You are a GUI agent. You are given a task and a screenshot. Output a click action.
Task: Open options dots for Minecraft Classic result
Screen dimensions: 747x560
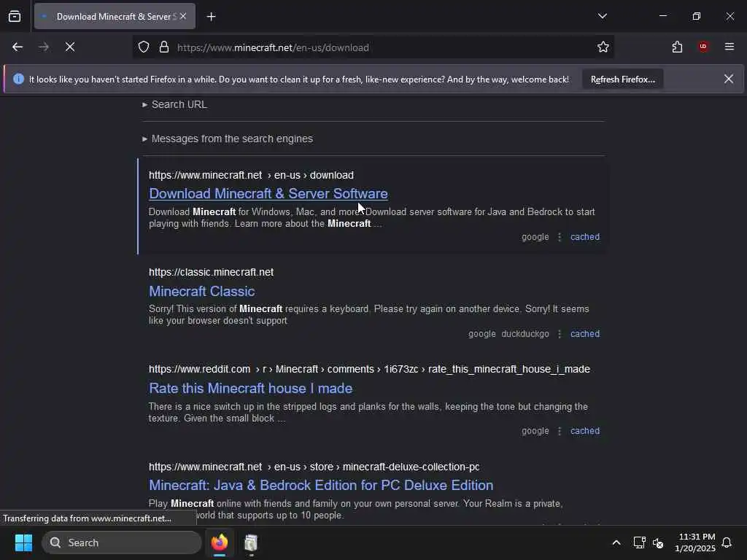click(560, 334)
